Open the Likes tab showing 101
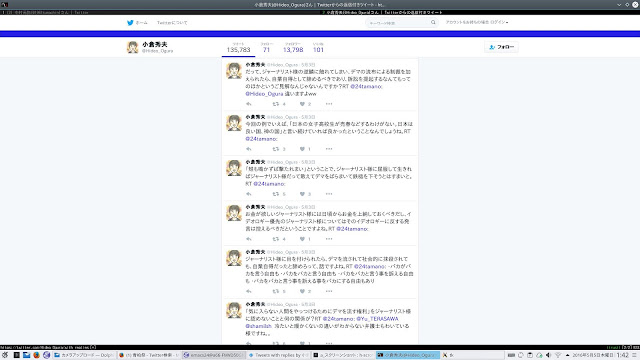The height and width of the screenshot is (360, 640). point(318,48)
